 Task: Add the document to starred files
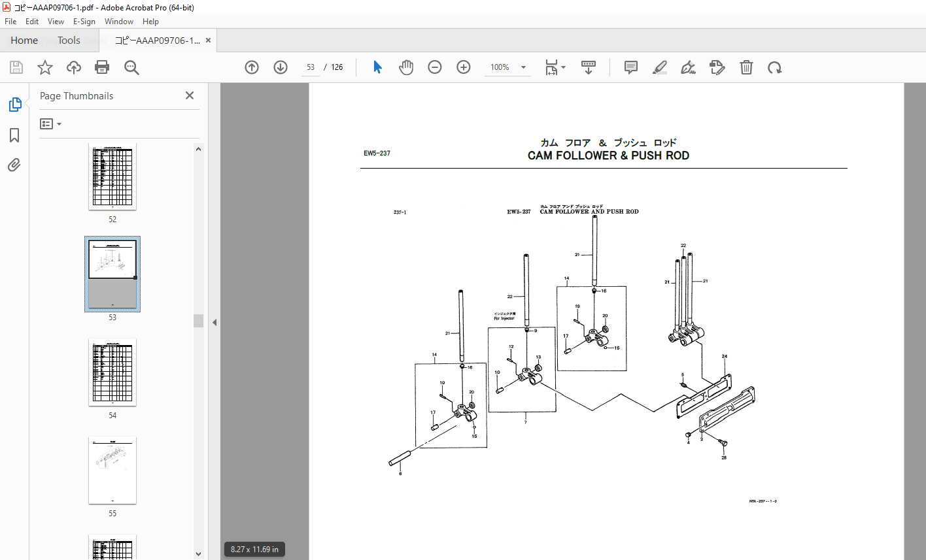point(45,67)
